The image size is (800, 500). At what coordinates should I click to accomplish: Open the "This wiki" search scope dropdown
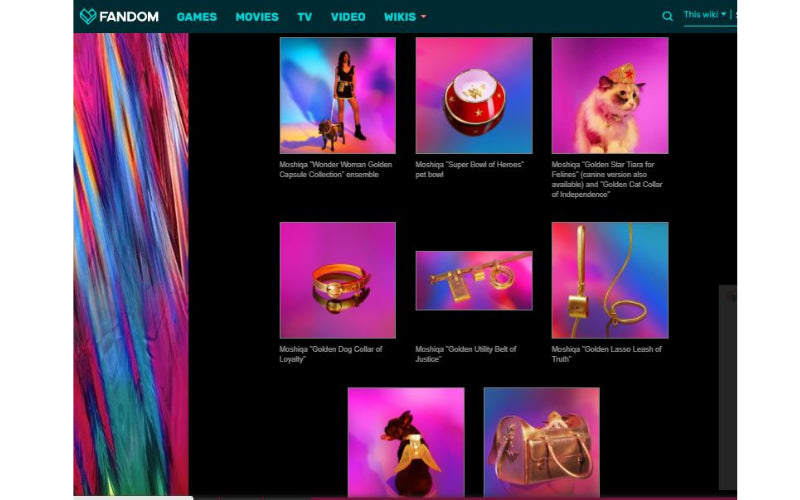click(x=705, y=15)
